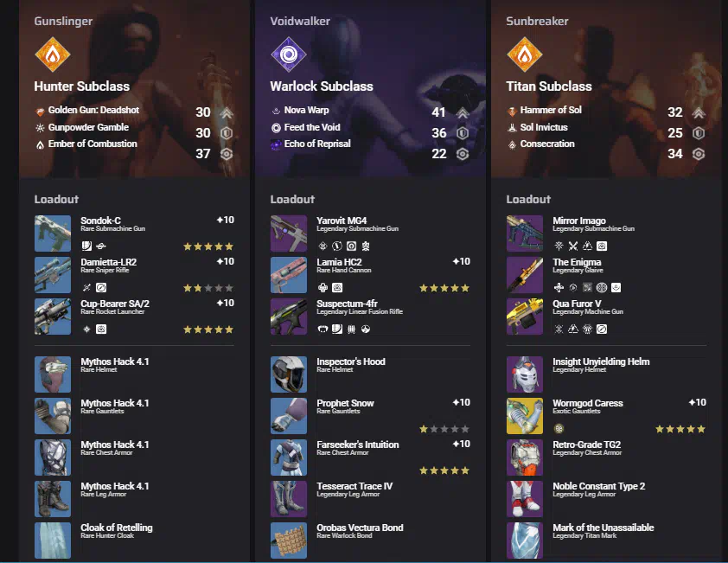
Task: Click the Titan recovery stat icon
Action: click(699, 154)
